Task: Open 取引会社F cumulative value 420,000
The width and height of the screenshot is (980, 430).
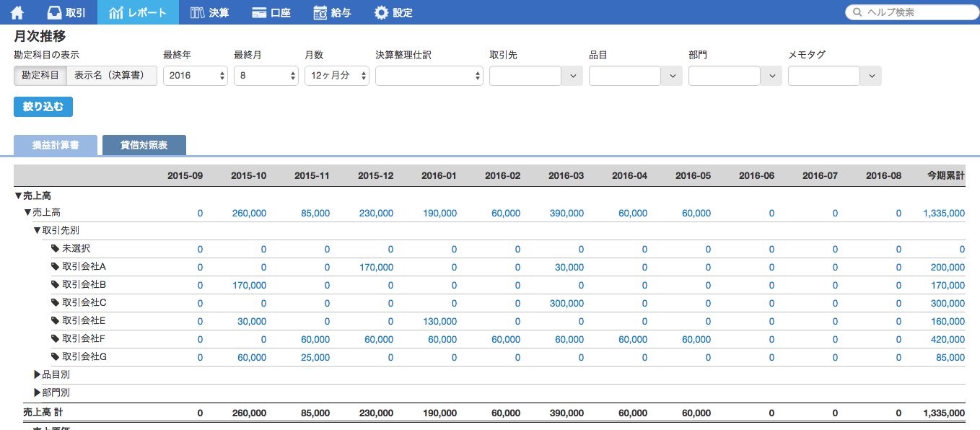Action: [948, 340]
